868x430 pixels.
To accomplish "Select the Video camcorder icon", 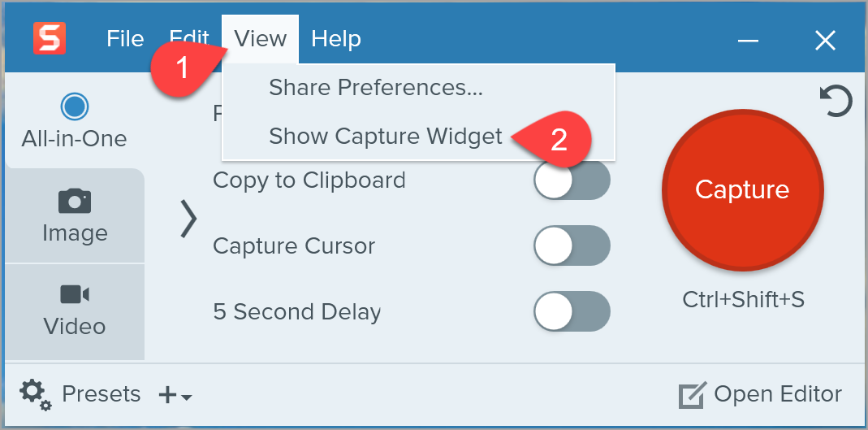I will (x=75, y=294).
